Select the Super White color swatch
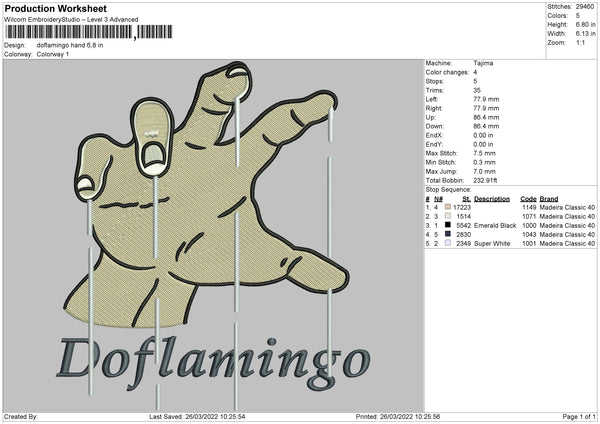 click(448, 243)
